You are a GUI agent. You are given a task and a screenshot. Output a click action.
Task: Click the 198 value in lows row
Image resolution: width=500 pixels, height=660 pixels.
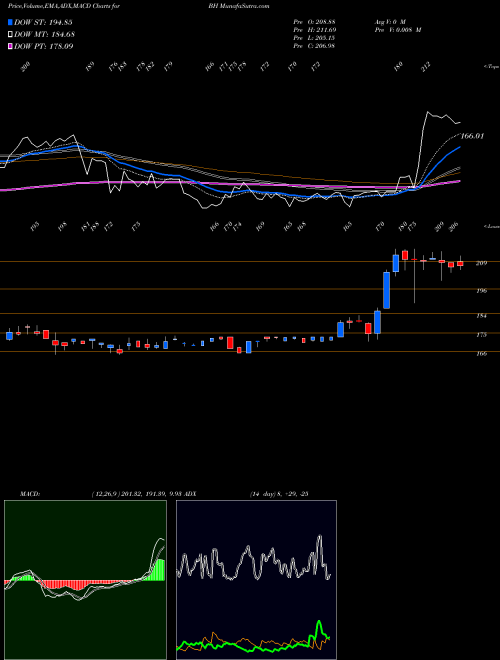[63, 226]
